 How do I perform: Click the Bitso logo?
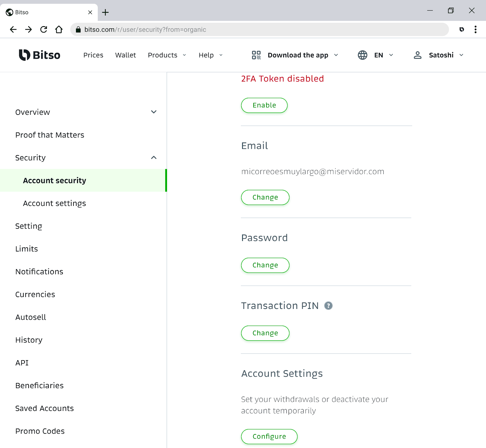click(x=39, y=55)
